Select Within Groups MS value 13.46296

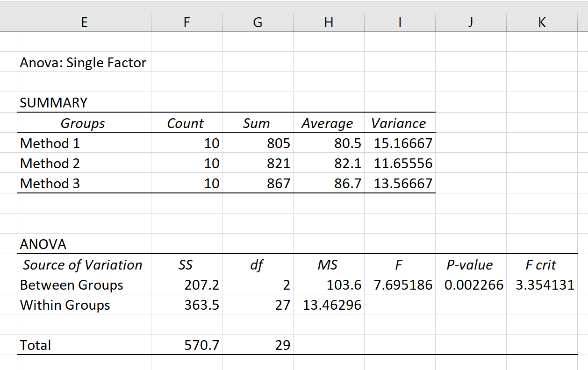pos(329,305)
